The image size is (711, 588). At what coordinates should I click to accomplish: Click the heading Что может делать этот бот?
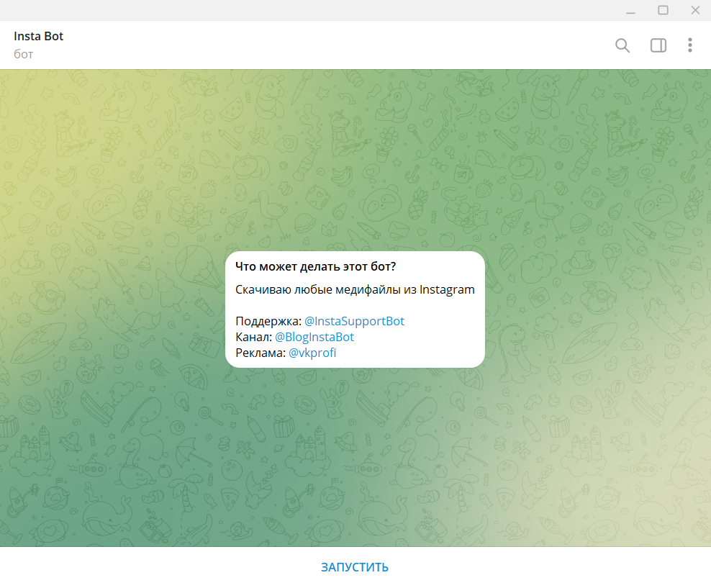(x=316, y=266)
